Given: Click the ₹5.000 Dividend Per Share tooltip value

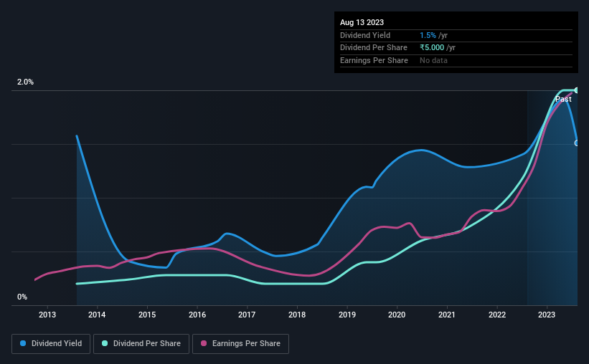Looking at the screenshot, I should [x=432, y=48].
